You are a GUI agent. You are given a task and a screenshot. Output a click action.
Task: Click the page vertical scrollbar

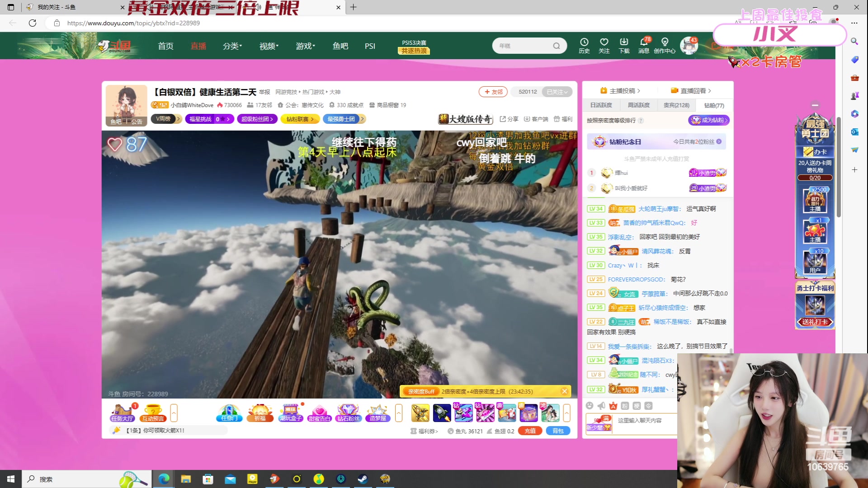(839, 167)
